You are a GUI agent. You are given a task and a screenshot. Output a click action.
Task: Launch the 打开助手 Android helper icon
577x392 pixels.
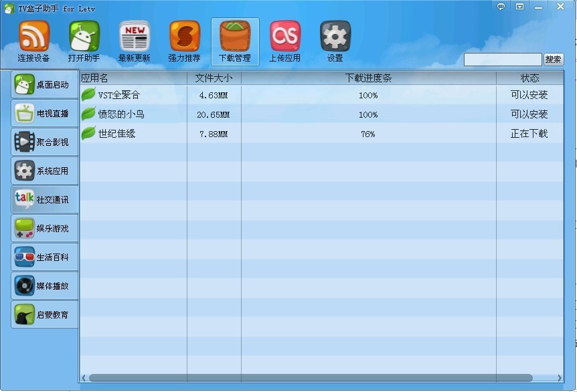coord(84,41)
